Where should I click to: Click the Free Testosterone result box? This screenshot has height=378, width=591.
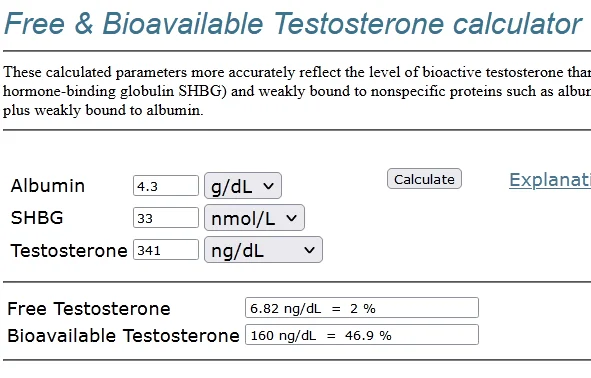click(362, 308)
